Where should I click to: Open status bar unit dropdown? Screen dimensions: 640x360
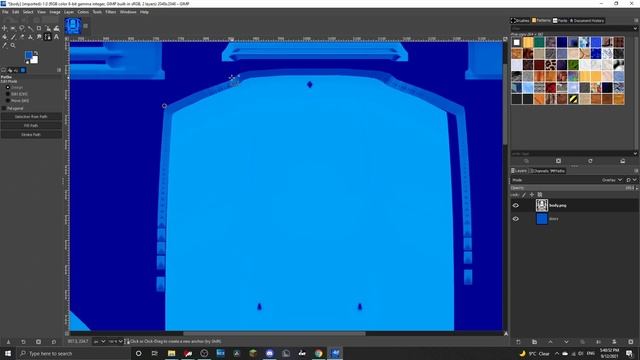coord(99,341)
